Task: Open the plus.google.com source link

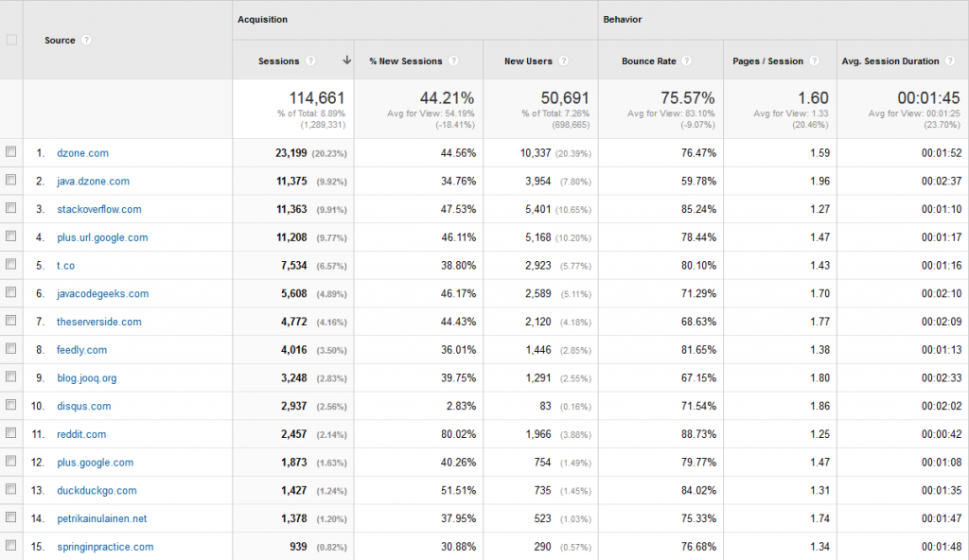Action: [96, 463]
